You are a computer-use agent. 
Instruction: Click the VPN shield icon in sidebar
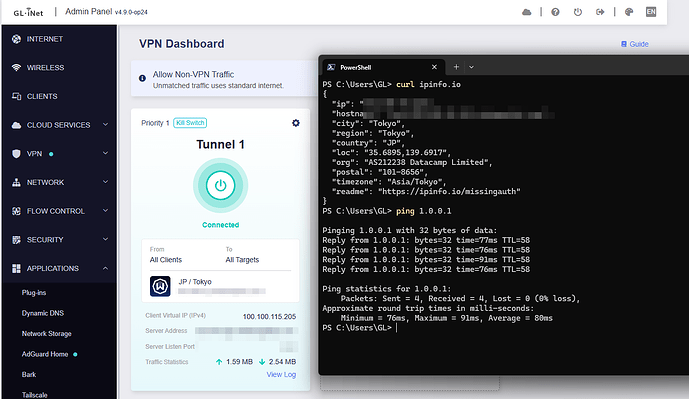point(16,154)
